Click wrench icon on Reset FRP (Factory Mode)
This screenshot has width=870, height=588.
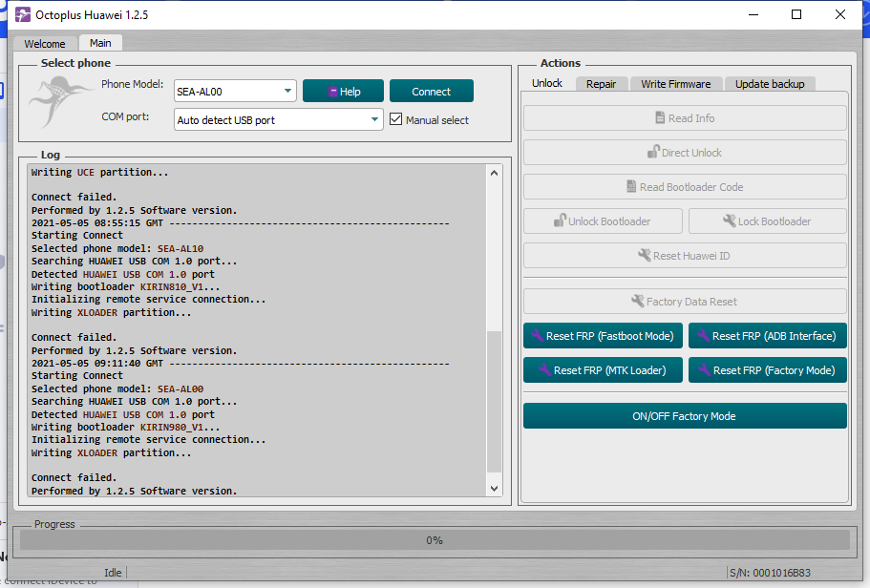pos(705,370)
